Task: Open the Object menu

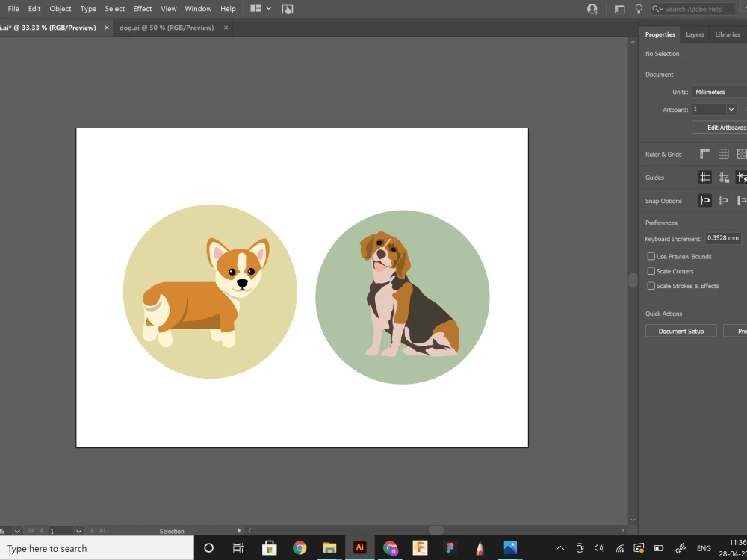Action: [x=61, y=8]
